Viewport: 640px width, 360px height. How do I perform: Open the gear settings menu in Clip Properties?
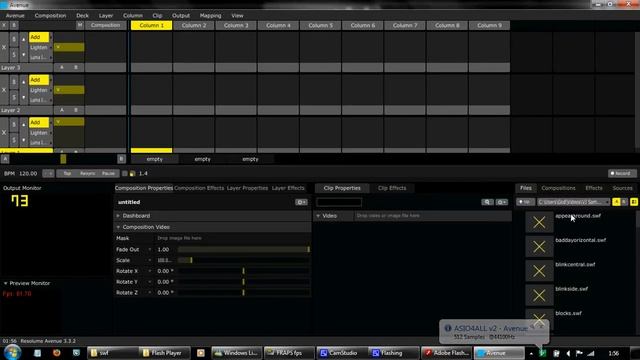tap(502, 202)
